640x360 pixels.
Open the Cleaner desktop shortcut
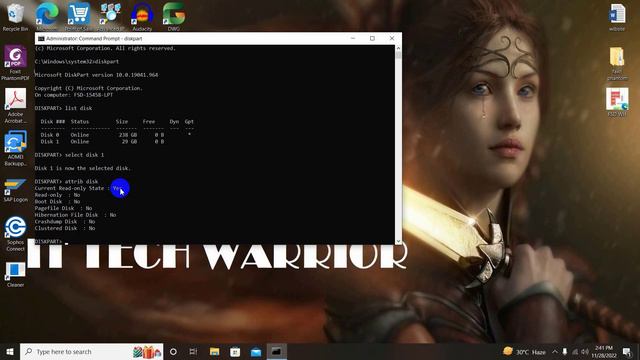16,275
